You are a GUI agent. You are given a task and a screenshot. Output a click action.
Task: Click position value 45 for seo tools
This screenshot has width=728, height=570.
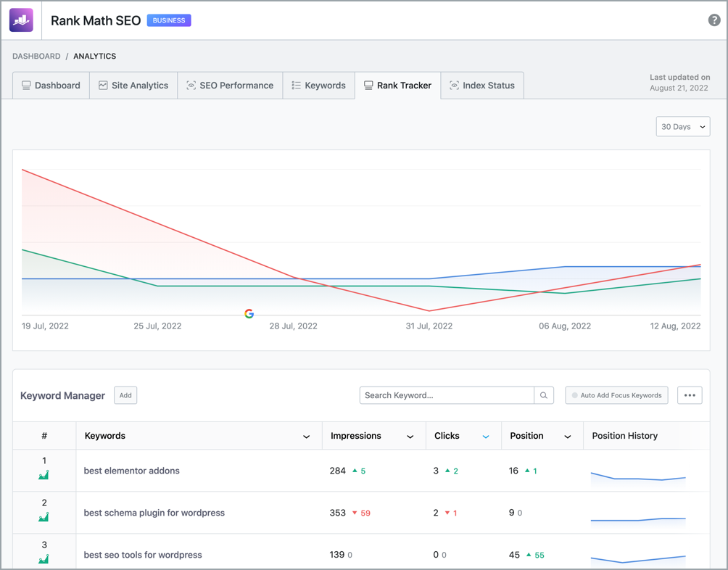(x=514, y=555)
